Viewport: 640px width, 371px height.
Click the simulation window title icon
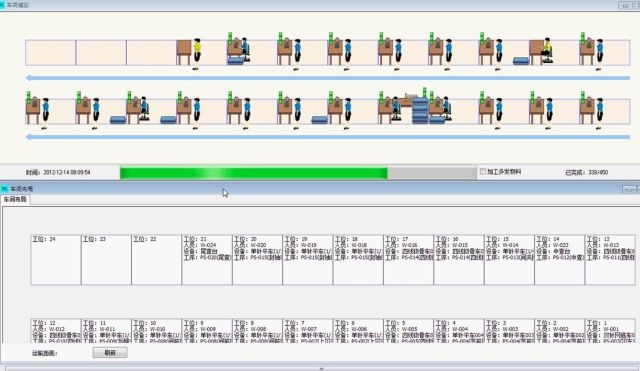(2, 5)
